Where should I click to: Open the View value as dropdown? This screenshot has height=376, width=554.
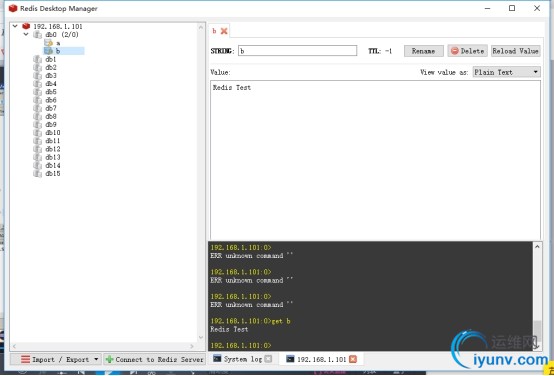(507, 72)
